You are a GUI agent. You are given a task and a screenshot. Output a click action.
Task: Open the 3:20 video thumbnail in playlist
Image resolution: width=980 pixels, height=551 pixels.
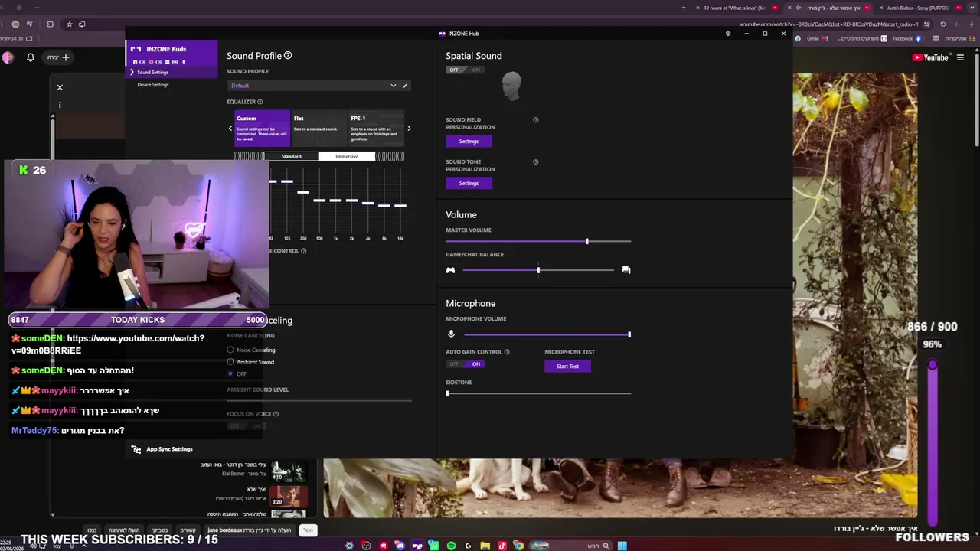click(288, 497)
